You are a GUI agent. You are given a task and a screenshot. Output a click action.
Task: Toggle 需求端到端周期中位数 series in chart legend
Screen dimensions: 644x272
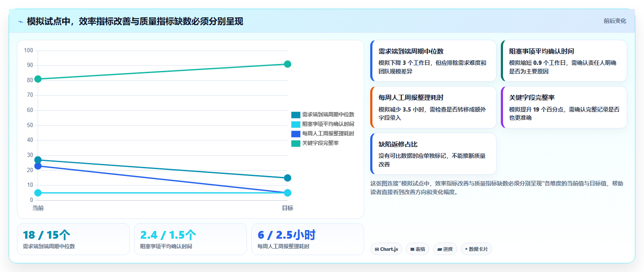tap(323, 115)
